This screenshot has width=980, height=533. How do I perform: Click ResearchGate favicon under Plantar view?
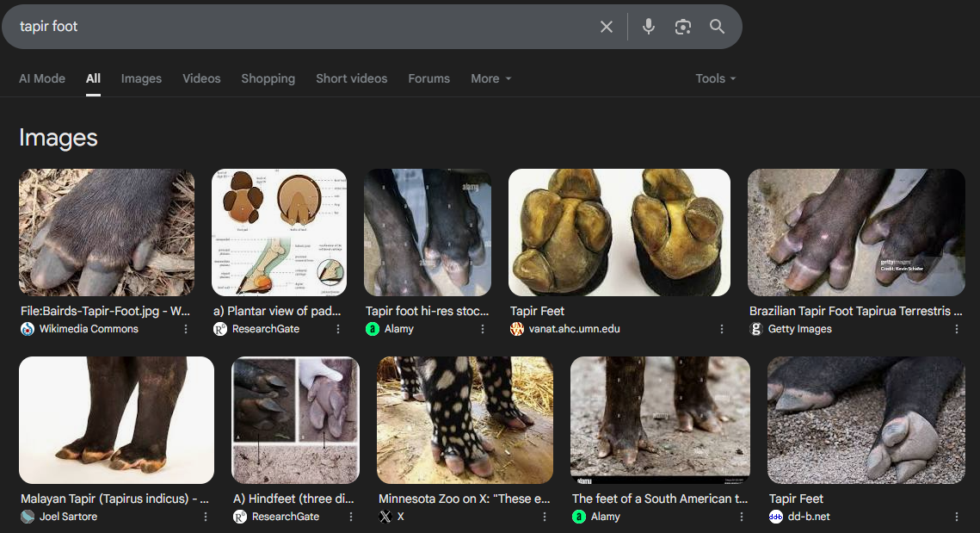[220, 328]
